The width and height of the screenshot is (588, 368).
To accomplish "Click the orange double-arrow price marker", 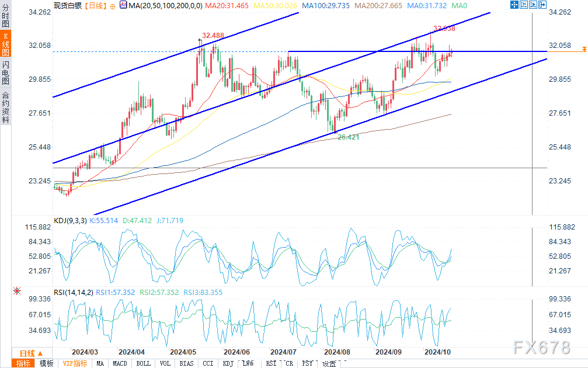I will tap(584, 49).
